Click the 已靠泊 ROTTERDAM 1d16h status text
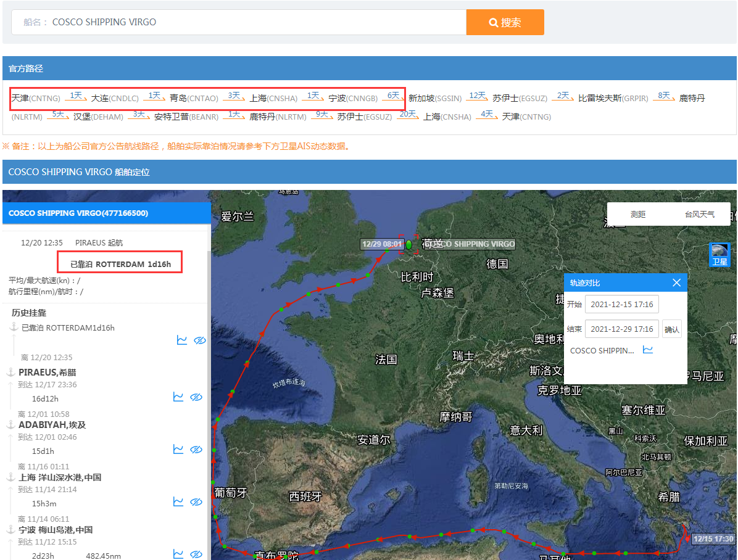This screenshot has width=738, height=560. (x=120, y=264)
